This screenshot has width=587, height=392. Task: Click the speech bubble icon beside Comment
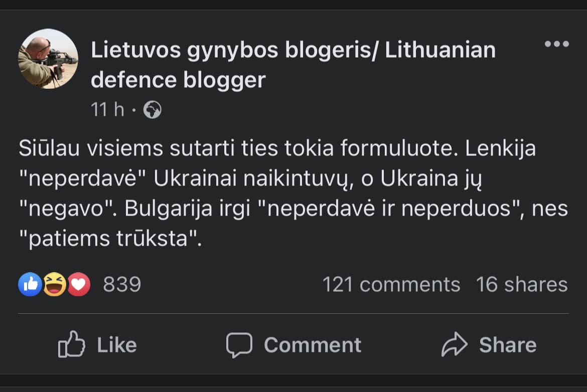[x=239, y=344]
